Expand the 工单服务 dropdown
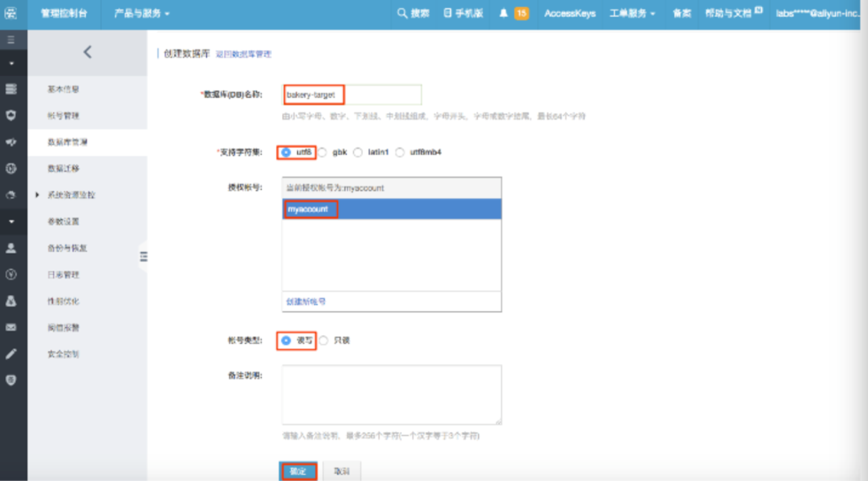This screenshot has height=481, width=868. [x=632, y=13]
